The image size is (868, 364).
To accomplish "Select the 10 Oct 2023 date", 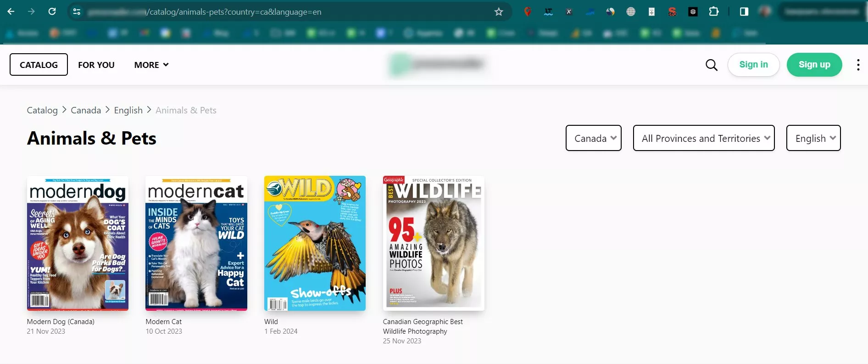I will (164, 331).
